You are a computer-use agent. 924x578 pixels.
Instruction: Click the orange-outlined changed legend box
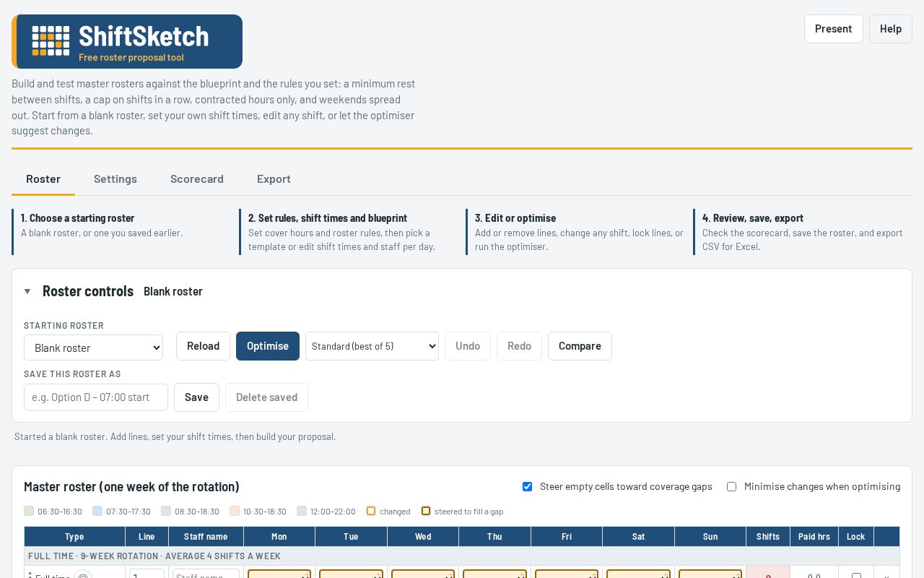tap(371, 511)
